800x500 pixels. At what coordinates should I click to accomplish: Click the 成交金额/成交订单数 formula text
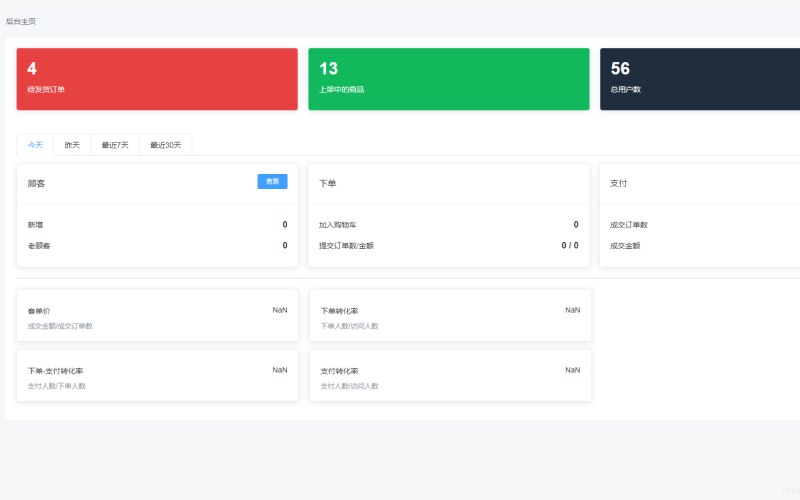tap(60, 326)
